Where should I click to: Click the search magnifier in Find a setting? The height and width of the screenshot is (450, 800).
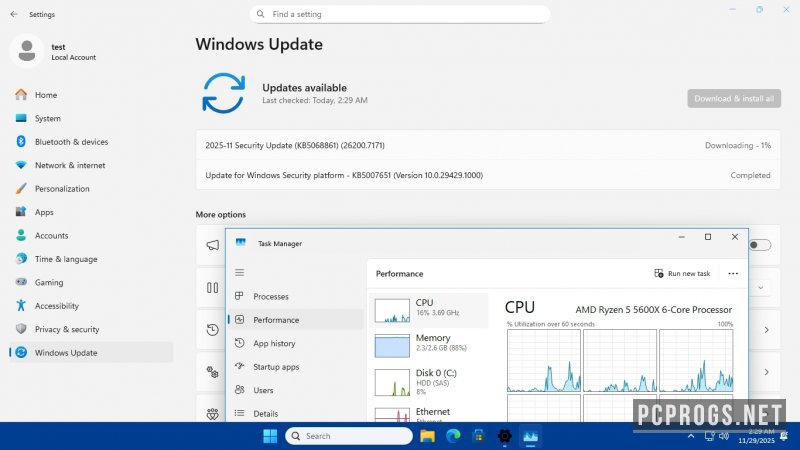261,14
